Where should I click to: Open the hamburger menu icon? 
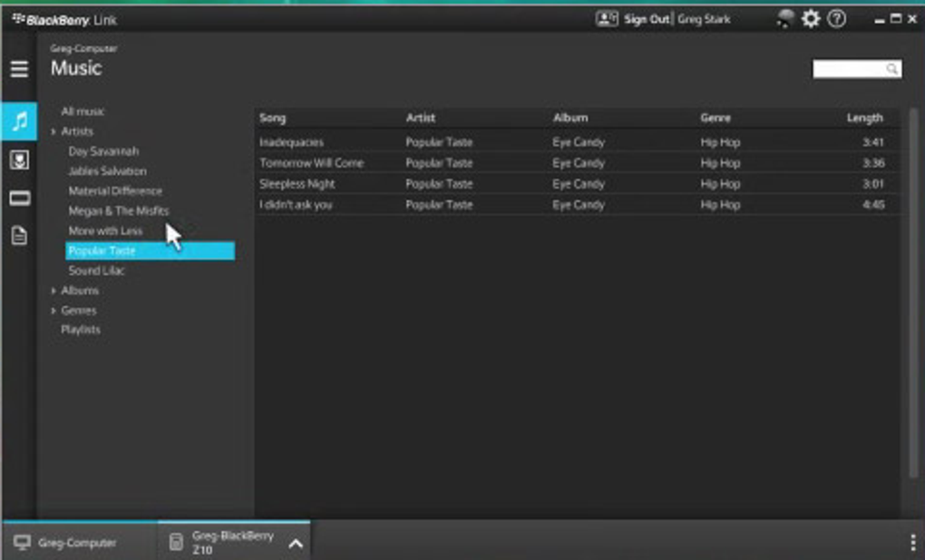pos(19,69)
